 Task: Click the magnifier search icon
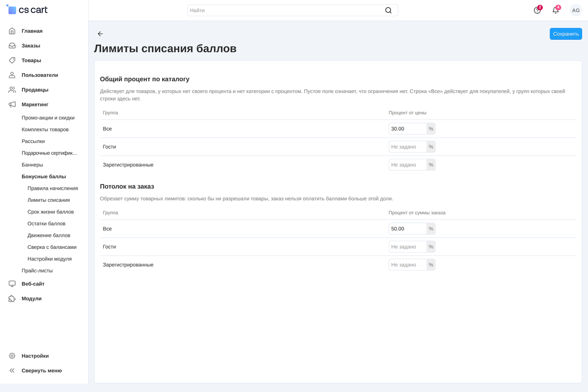[x=389, y=10]
